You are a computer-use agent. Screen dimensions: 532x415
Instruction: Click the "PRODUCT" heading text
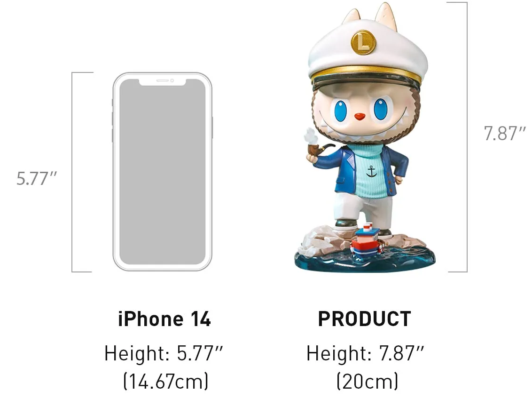(364, 319)
